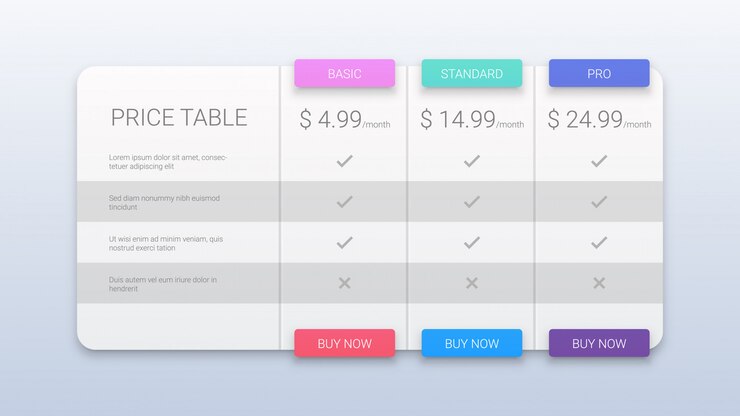Click the Basic checkmark in the Lorem ipsum row
Screen dimensions: 740x416
345,161
